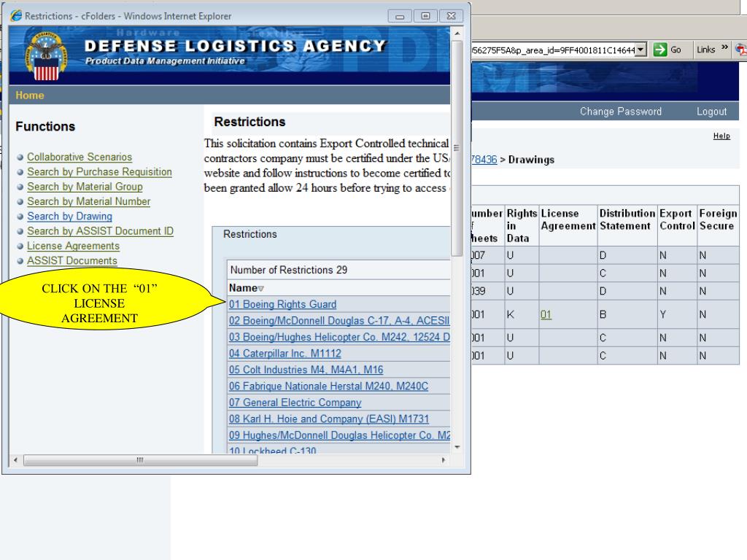Open 03 Boeing/Hughes Helicopter Co. restriction

click(339, 337)
